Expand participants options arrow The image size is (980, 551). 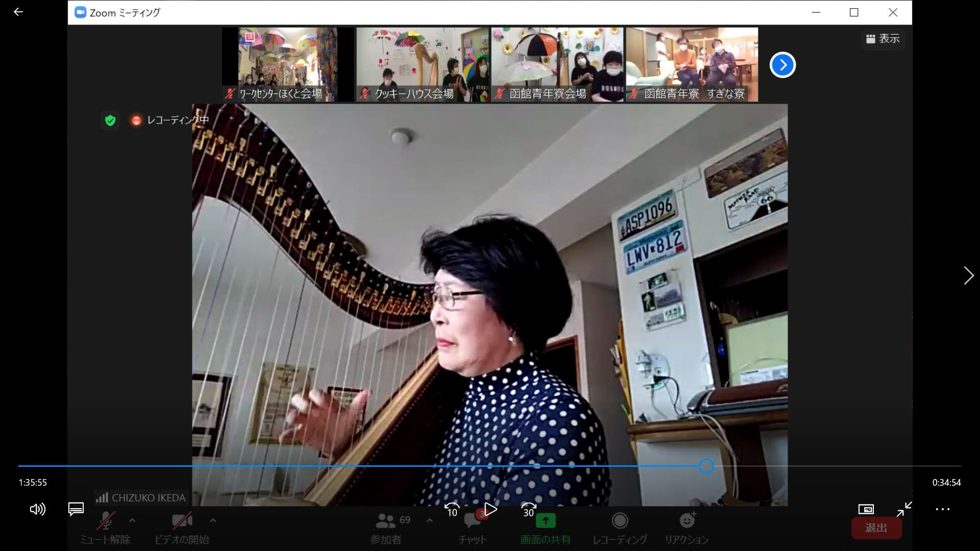[x=429, y=520]
